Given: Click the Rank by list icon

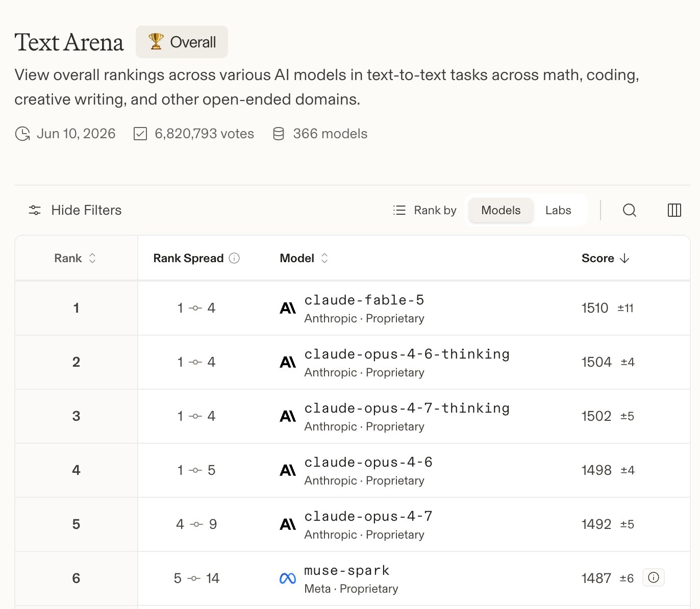Looking at the screenshot, I should point(399,210).
